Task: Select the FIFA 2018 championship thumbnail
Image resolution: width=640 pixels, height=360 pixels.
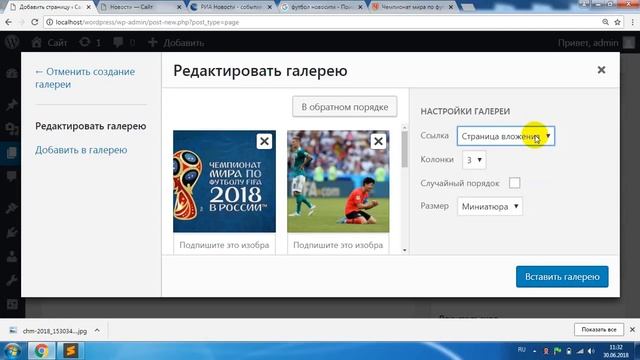Action: click(224, 182)
